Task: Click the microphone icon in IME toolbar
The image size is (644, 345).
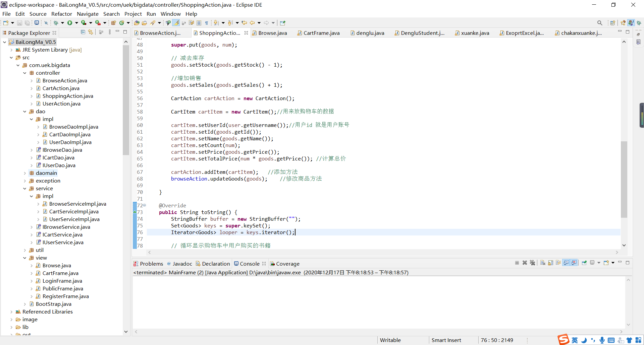Action: point(602,340)
